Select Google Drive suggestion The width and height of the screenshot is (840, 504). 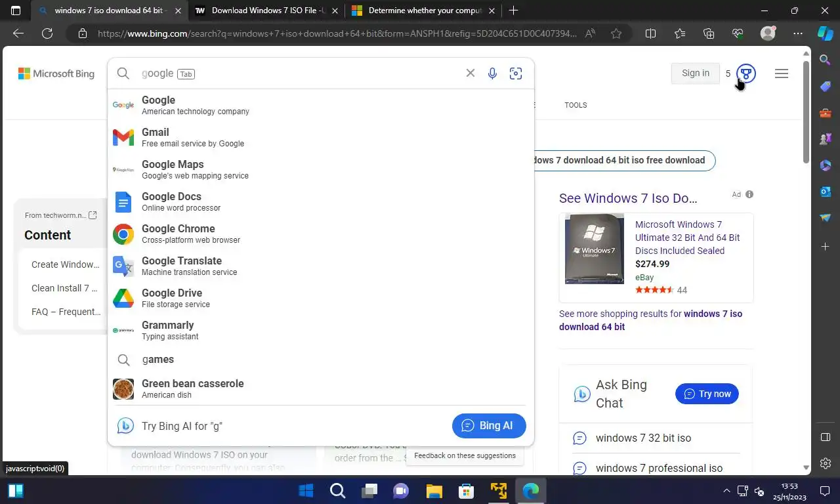coord(320,298)
